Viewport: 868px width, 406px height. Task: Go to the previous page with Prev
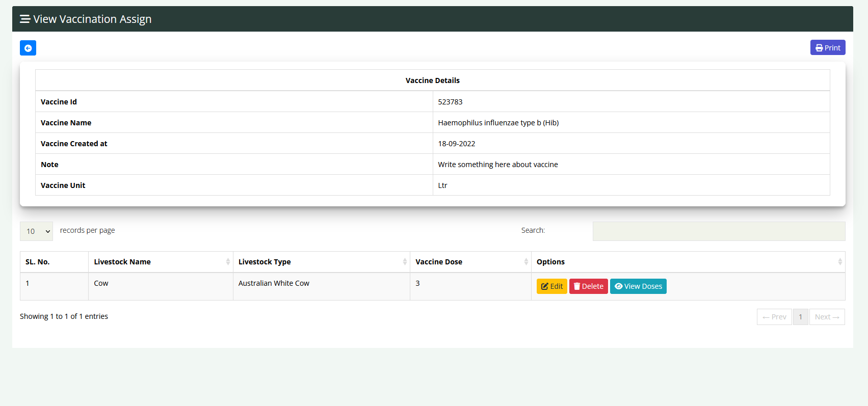(x=774, y=317)
